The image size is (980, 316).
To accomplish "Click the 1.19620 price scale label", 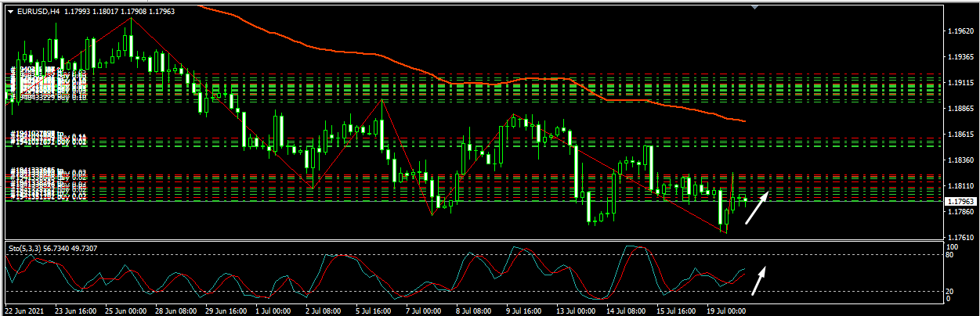I will [960, 32].
